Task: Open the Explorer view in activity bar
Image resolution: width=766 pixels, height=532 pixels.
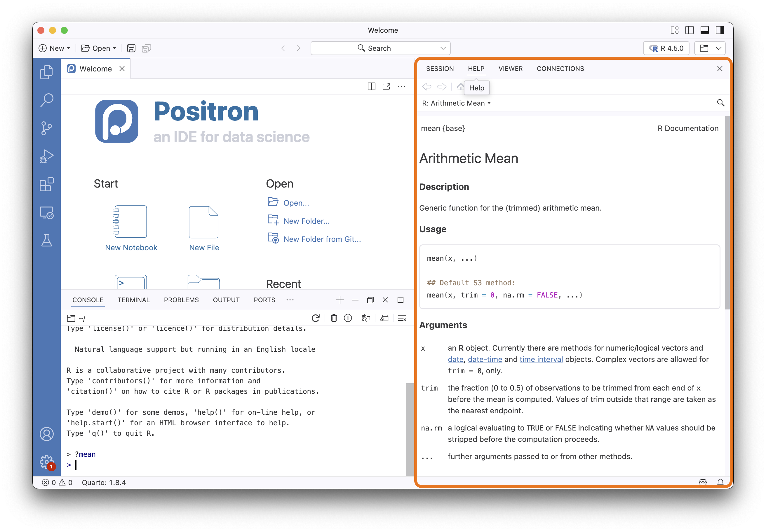Action: click(46, 72)
